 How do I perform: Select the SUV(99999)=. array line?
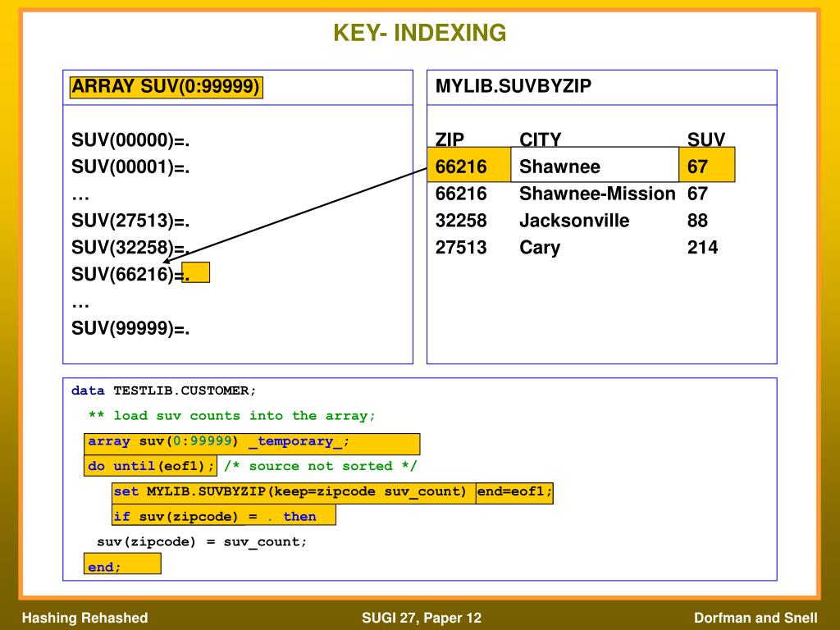pos(130,328)
